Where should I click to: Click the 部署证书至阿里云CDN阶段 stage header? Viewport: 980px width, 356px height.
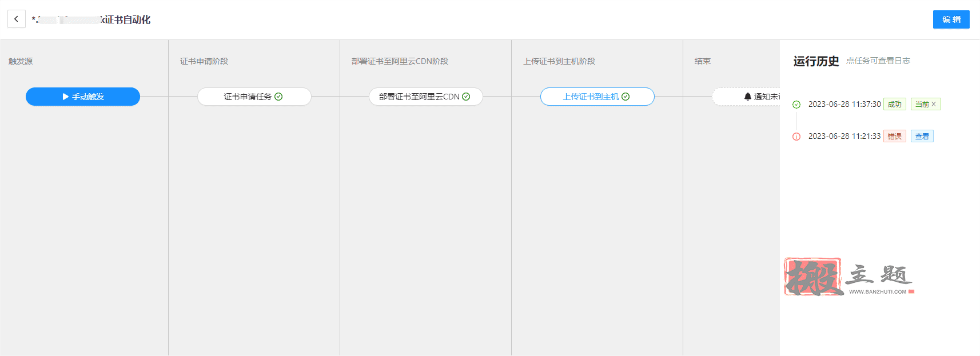400,61
